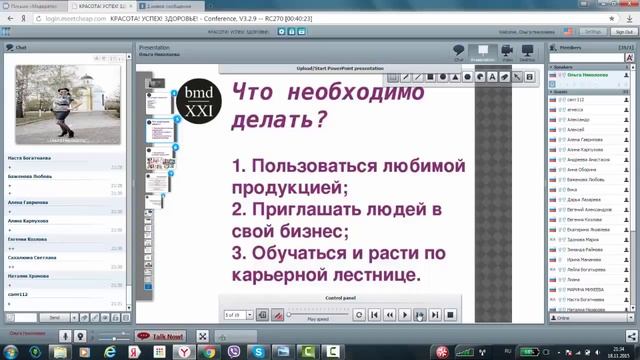The width and height of the screenshot is (640, 360).
Task: Click the share icon at bottom right
Action: click(631, 336)
